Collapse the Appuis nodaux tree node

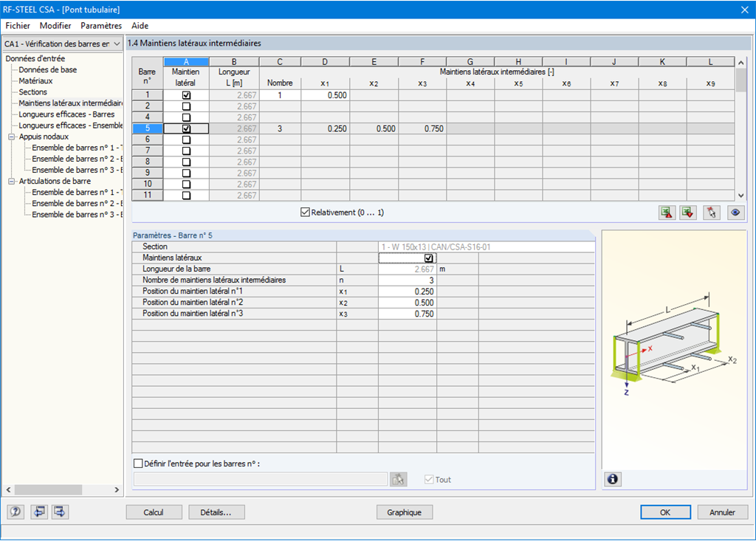pyautogui.click(x=12, y=137)
